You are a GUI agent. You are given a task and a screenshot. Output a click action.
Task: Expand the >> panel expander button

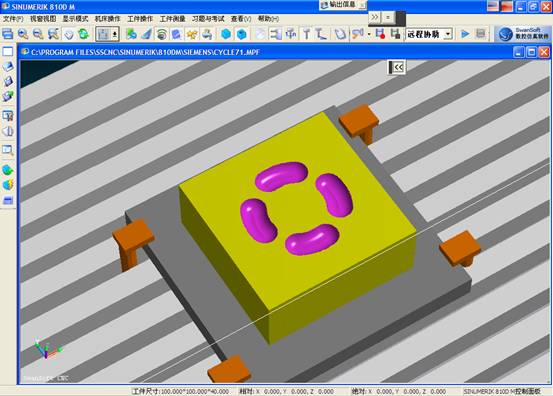375,17
